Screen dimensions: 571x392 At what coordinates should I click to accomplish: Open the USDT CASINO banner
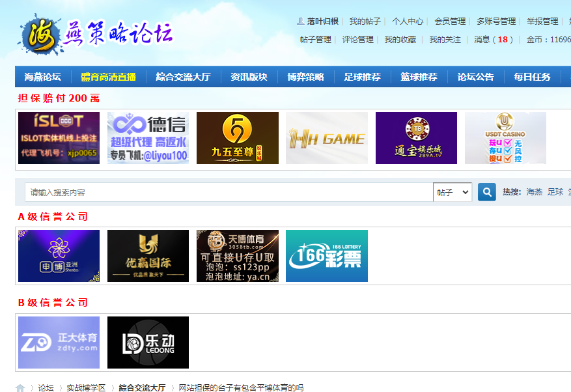pos(505,138)
